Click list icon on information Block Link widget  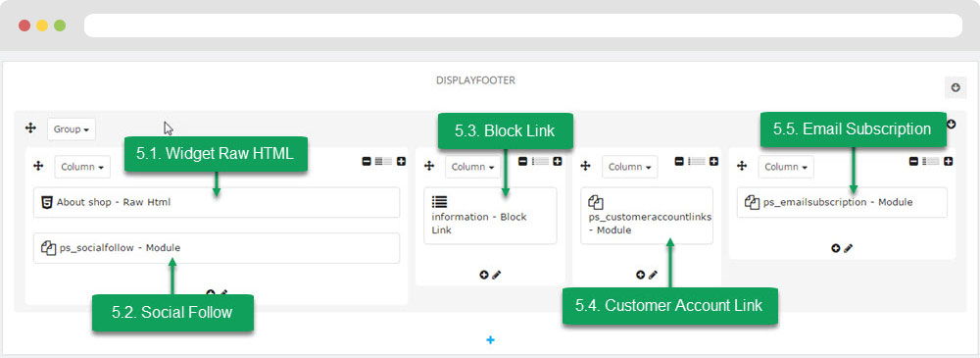click(440, 202)
